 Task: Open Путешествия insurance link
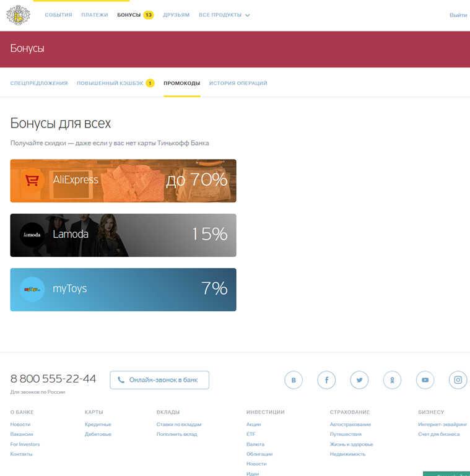[x=346, y=434]
